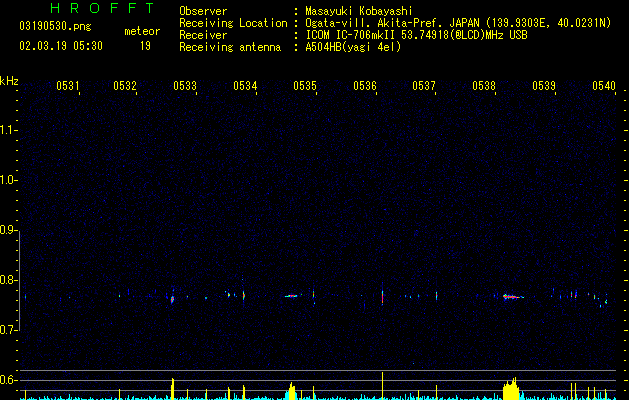Image resolution: width=629 pixels, height=400 pixels.
Task: Click the 0.6 frequency axis label
Action: tap(8, 380)
